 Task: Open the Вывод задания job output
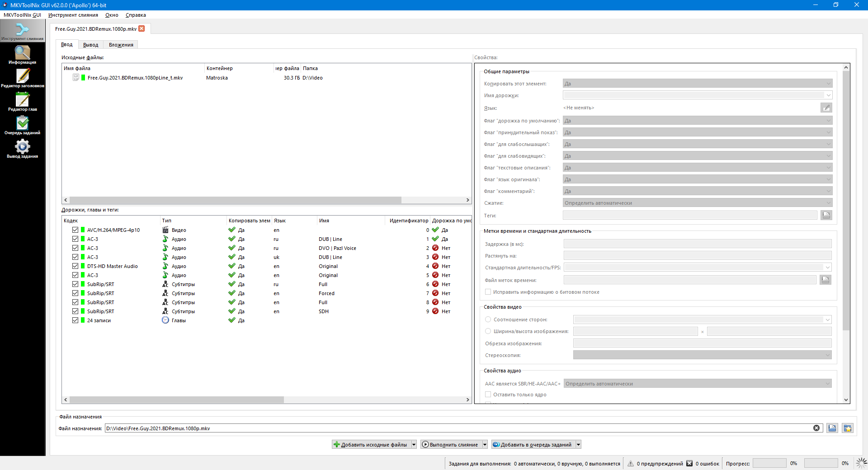click(x=22, y=149)
